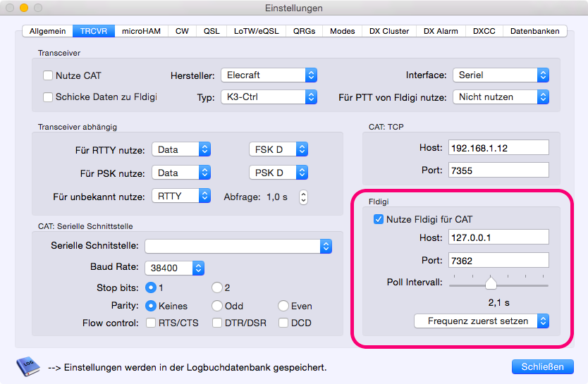The width and height of the screenshot is (588, 384).
Task: Enable RTS/CTS flow control
Action: pyautogui.click(x=151, y=323)
